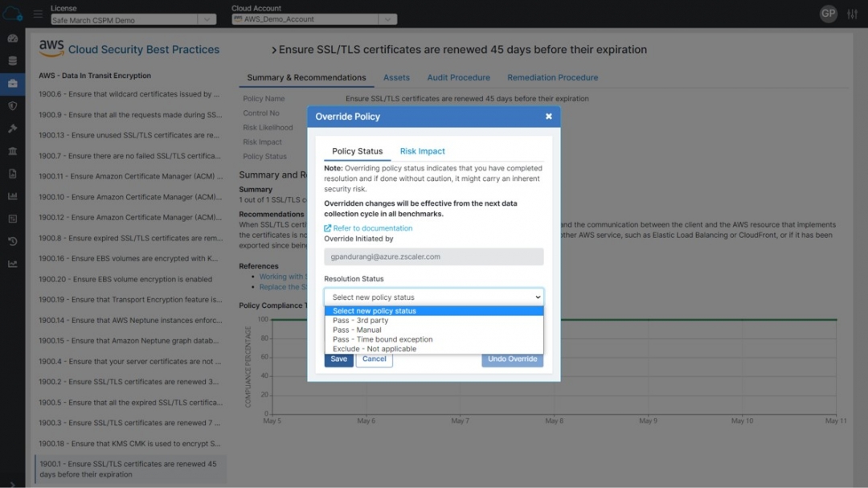Open the history clock icon in sidebar
Screen dimensions: 868x488
pos(12,241)
